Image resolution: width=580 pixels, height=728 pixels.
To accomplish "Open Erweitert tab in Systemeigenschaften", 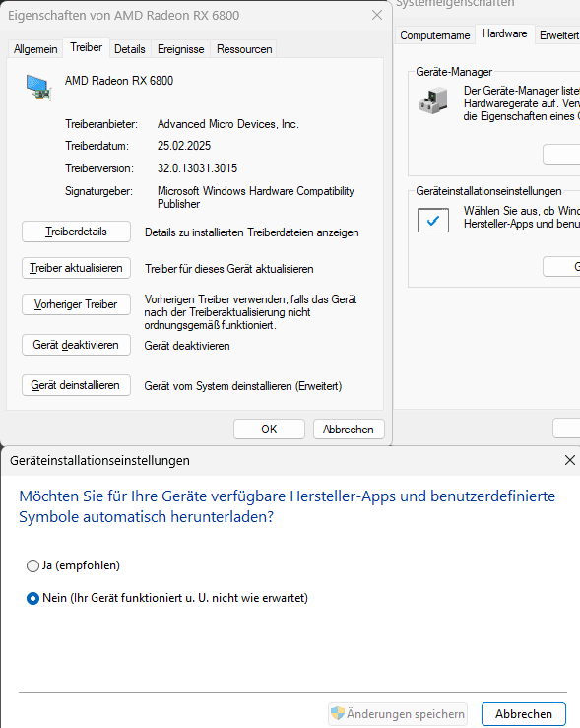I will [558, 35].
